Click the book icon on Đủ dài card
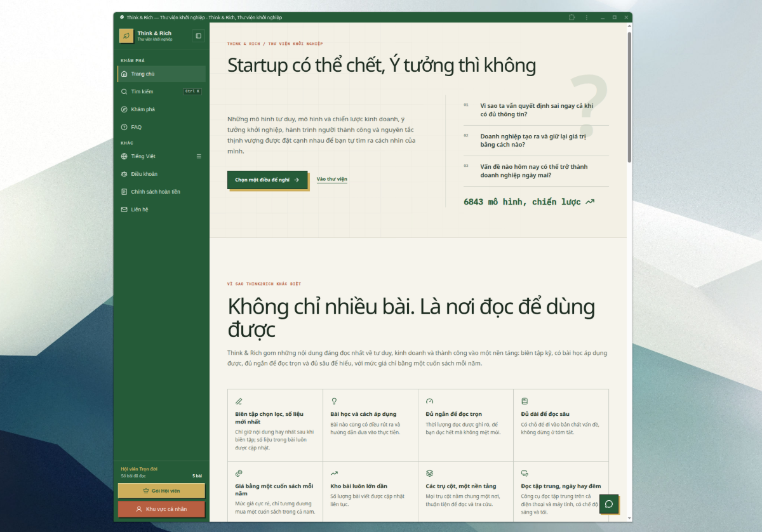The width and height of the screenshot is (762, 532). click(525, 401)
